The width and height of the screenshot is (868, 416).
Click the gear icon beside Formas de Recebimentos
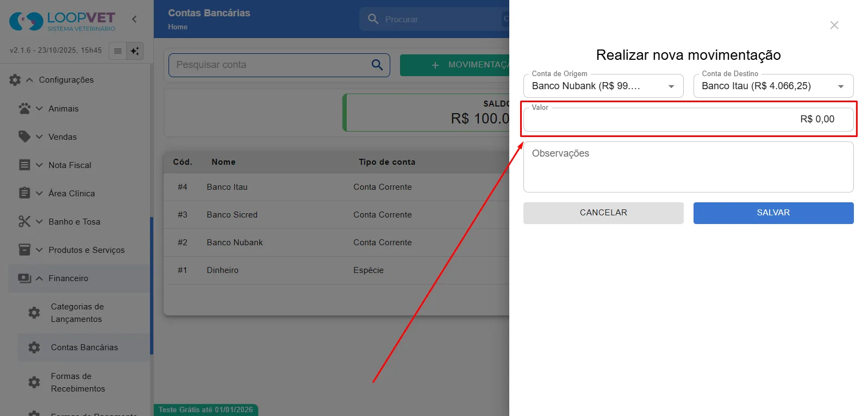pos(34,382)
